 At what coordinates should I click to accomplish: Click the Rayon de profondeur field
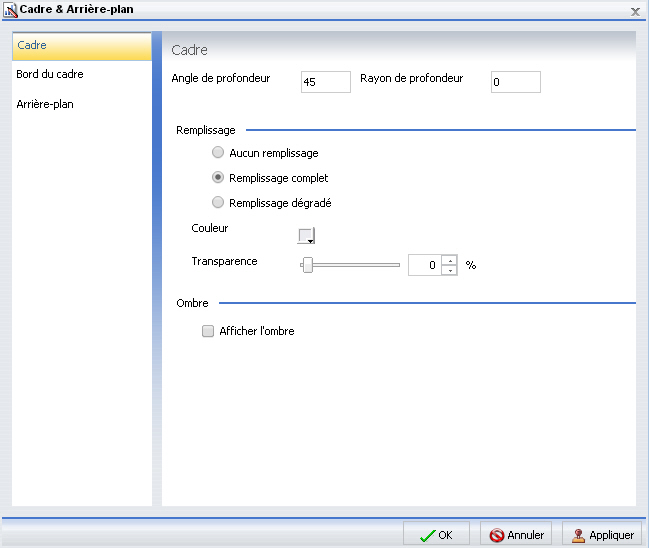click(x=516, y=82)
